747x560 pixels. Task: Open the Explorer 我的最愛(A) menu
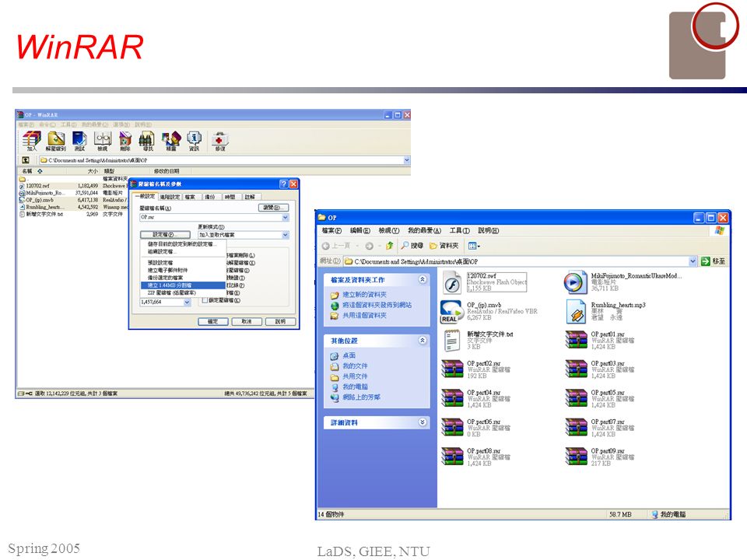click(424, 230)
